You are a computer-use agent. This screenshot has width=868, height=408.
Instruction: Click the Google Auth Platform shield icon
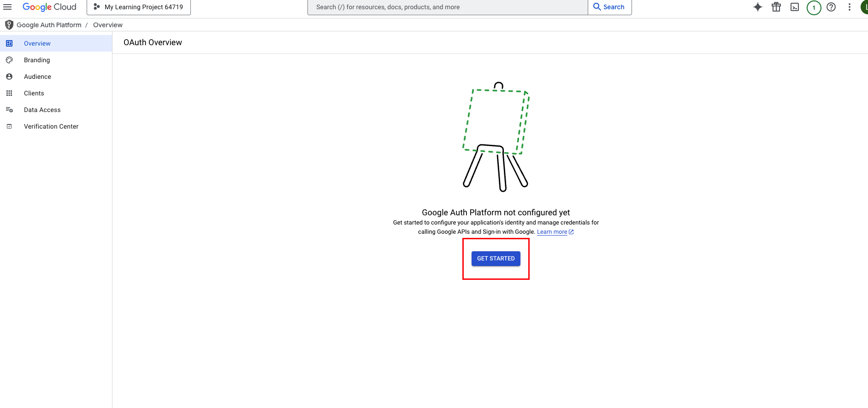click(x=9, y=25)
